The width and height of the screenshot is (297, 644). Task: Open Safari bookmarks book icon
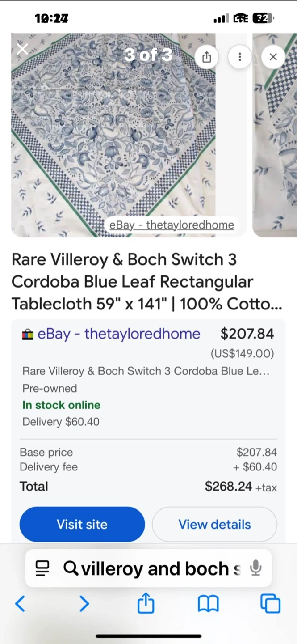[208, 604]
